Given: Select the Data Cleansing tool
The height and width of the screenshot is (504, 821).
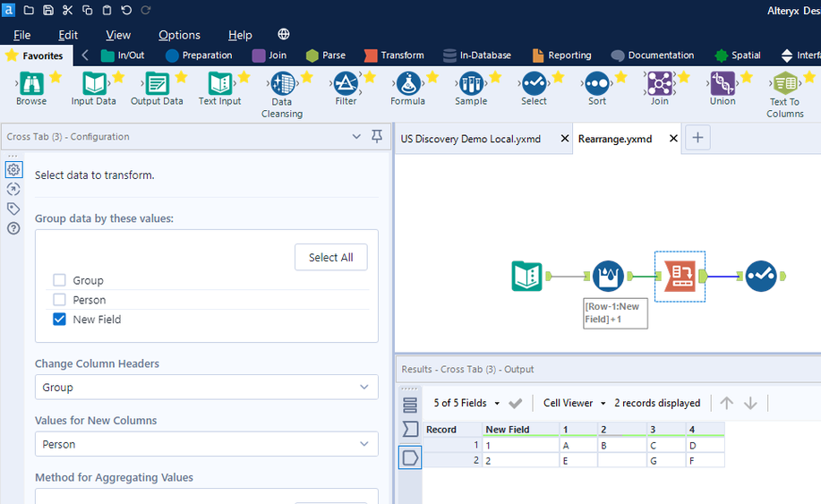Looking at the screenshot, I should click(282, 95).
